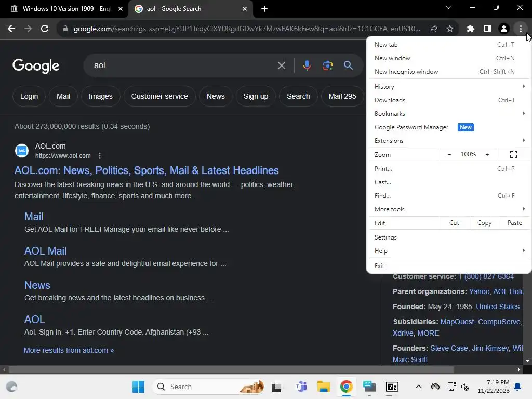Enter fullscreen mode in Zoom row
Screen dimensions: 532x399
[514, 154]
